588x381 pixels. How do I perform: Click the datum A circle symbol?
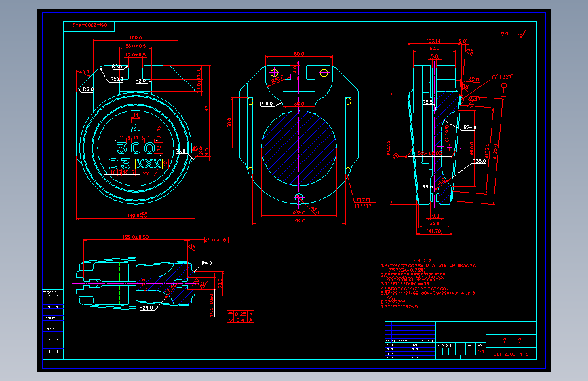tap(395, 157)
